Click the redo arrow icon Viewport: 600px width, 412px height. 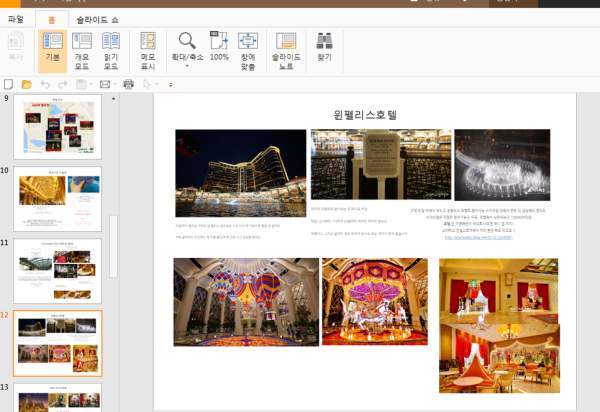[63, 84]
